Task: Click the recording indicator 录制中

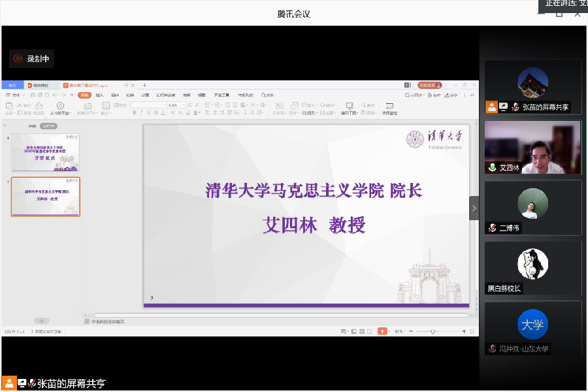Action: tap(31, 59)
